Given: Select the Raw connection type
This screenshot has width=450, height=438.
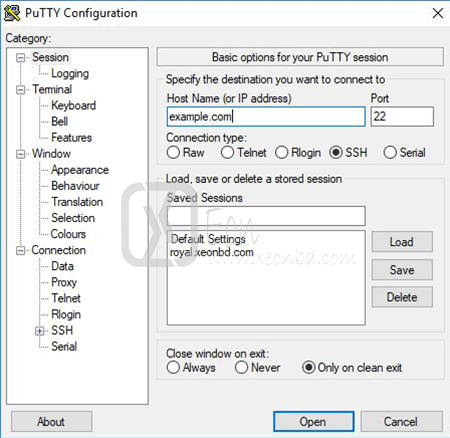Looking at the screenshot, I should pyautogui.click(x=173, y=153).
